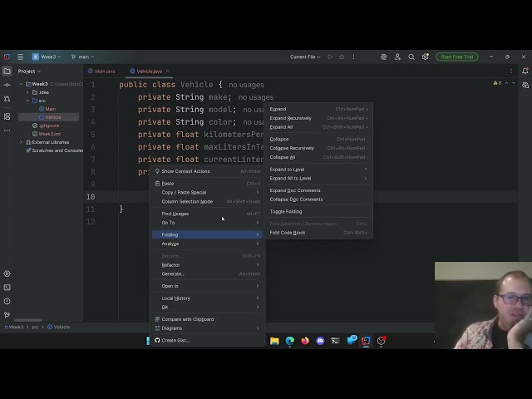The height and width of the screenshot is (399, 532).
Task: Choose Paste from context menu
Action: tap(208, 184)
